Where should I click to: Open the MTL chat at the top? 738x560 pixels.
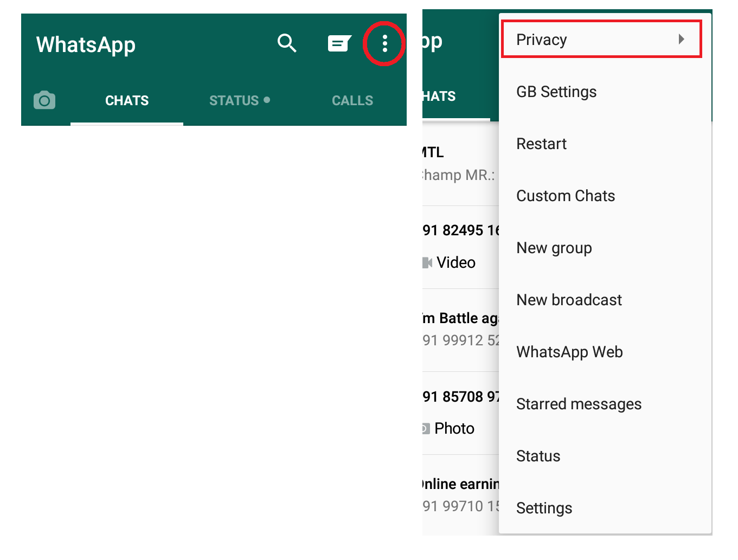(460, 164)
